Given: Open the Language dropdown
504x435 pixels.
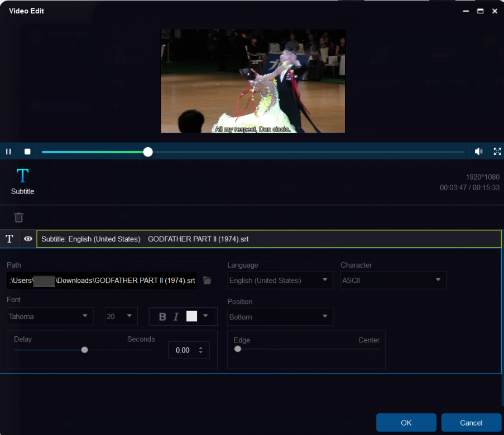Looking at the screenshot, I should (280, 281).
